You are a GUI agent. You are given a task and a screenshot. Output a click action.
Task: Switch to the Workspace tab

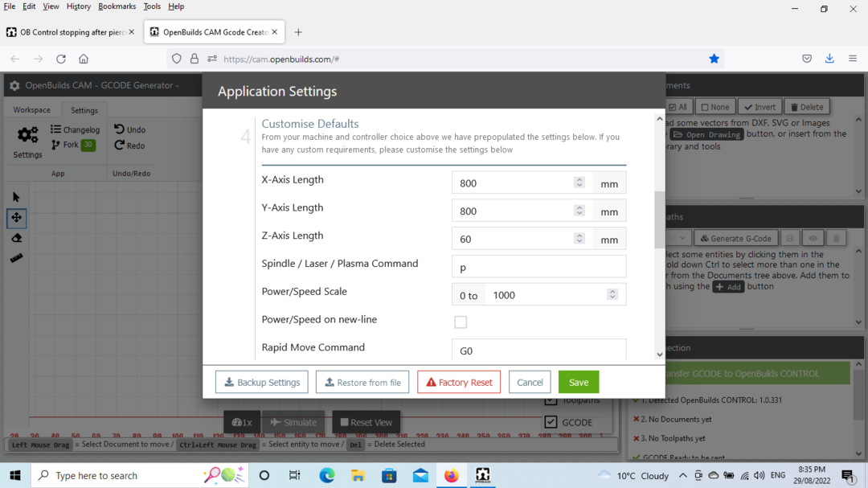coord(31,110)
